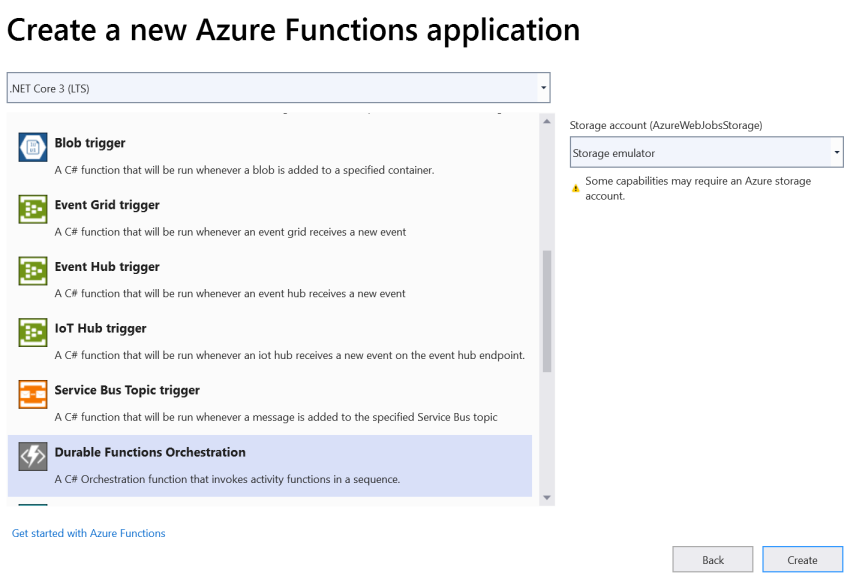The width and height of the screenshot is (850, 579).
Task: Click the Back button
Action: coord(712,559)
